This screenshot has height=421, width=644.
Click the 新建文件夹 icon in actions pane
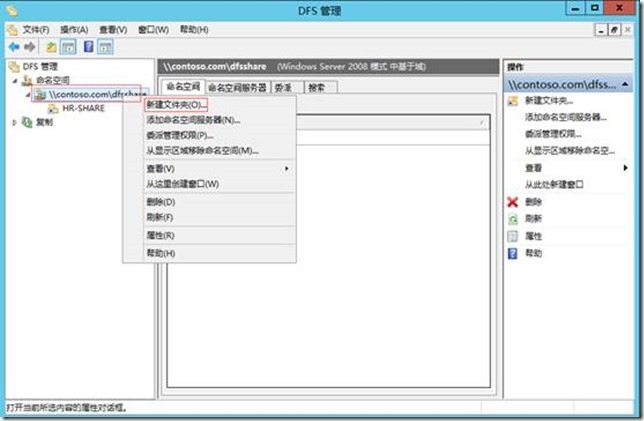coord(513,101)
